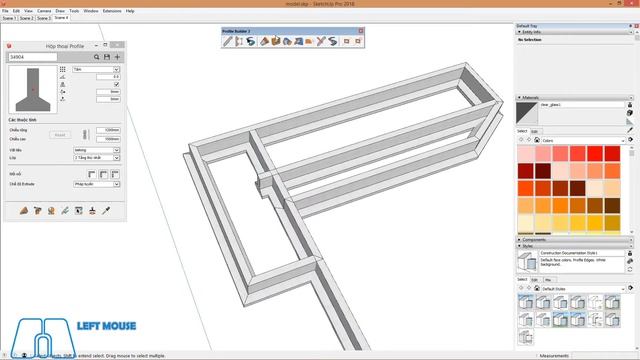This screenshot has height=360, width=640.
Task: Select the first default style thumbnail
Action: pos(526,302)
